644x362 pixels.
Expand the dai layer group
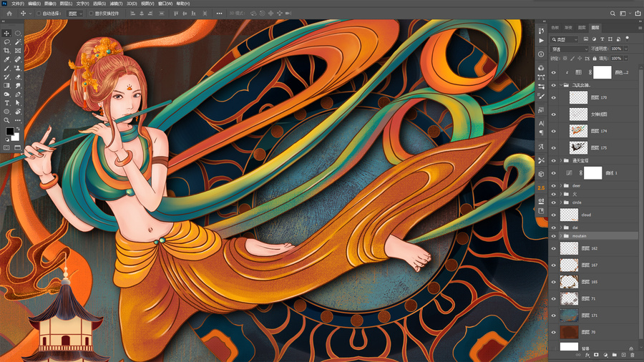[x=560, y=228]
